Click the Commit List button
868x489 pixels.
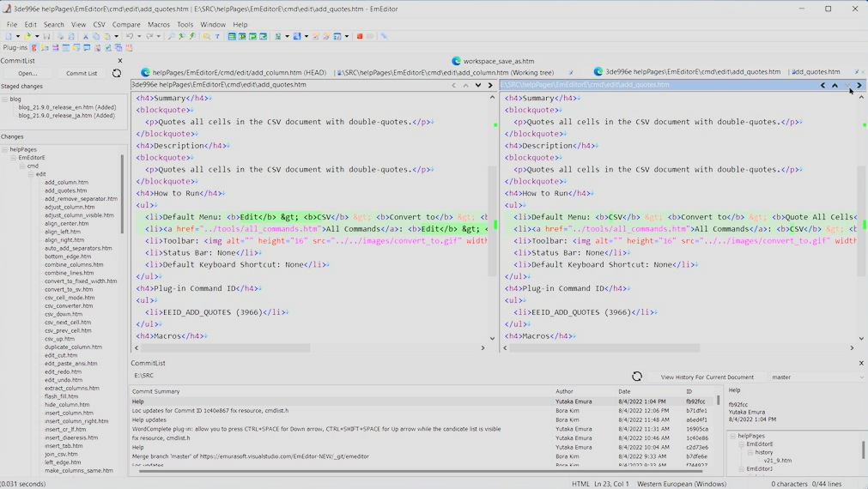[x=82, y=73]
